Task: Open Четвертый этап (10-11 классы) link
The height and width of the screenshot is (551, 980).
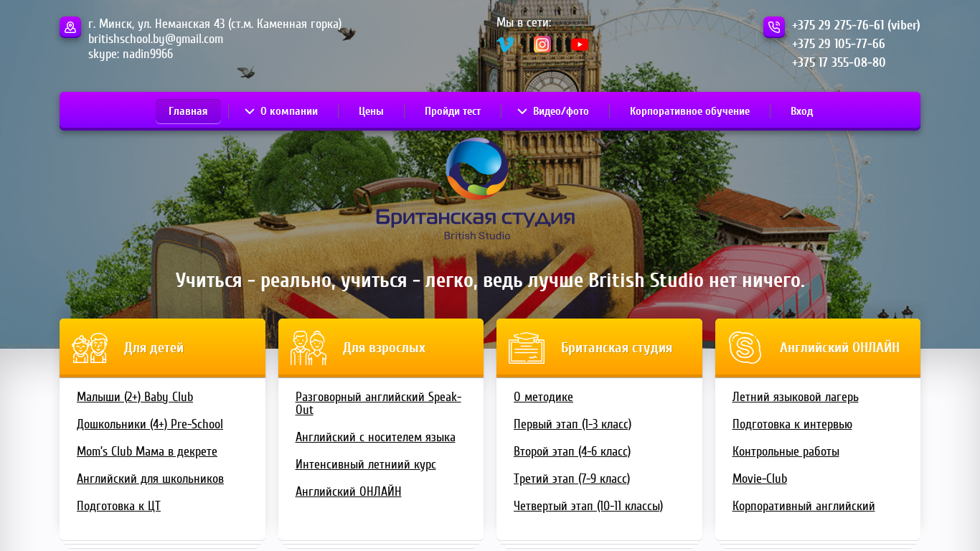Action: 588,506
